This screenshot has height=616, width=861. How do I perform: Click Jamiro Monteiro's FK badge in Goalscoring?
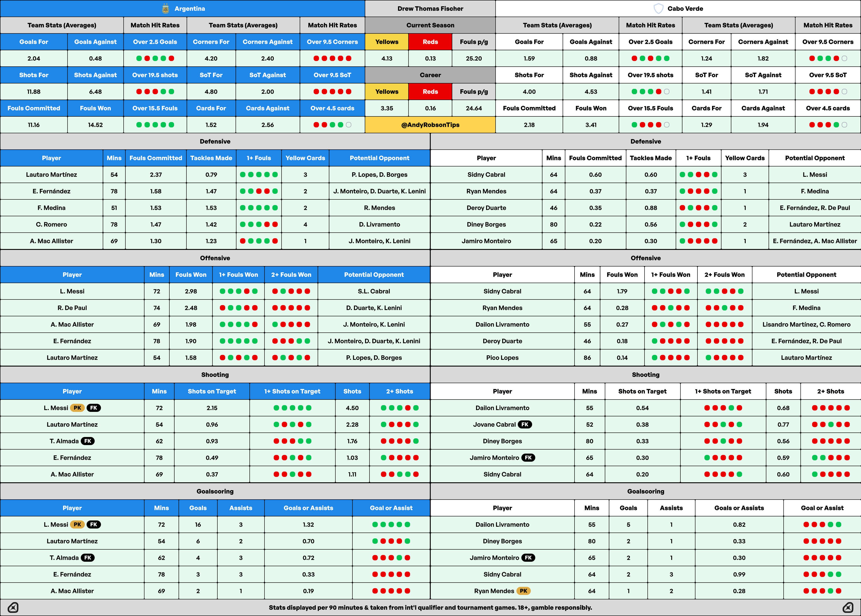pos(528,558)
